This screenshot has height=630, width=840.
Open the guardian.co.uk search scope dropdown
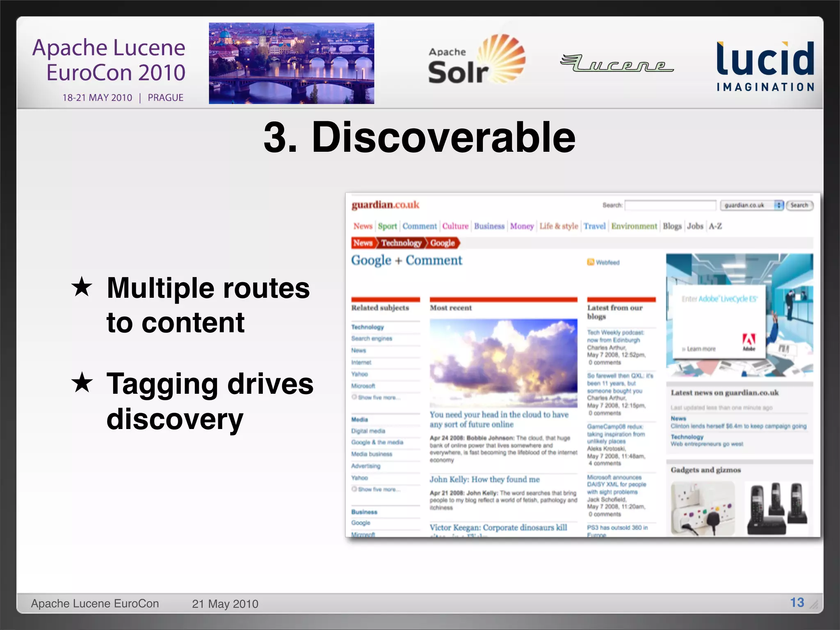point(752,205)
